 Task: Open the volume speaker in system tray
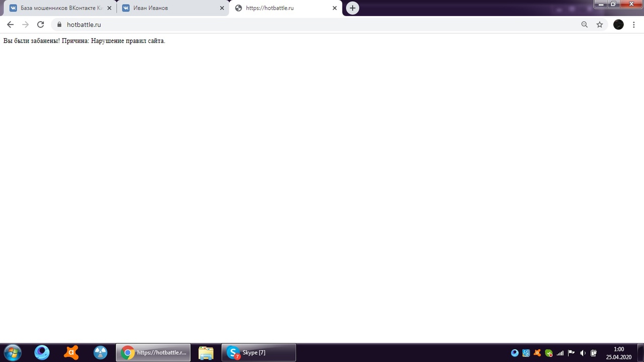pyautogui.click(x=583, y=353)
